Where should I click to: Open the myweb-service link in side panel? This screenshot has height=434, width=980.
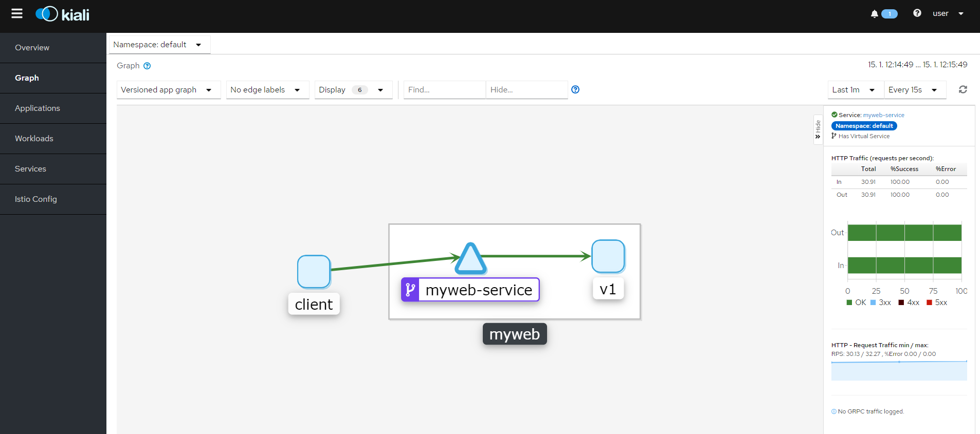tap(883, 115)
